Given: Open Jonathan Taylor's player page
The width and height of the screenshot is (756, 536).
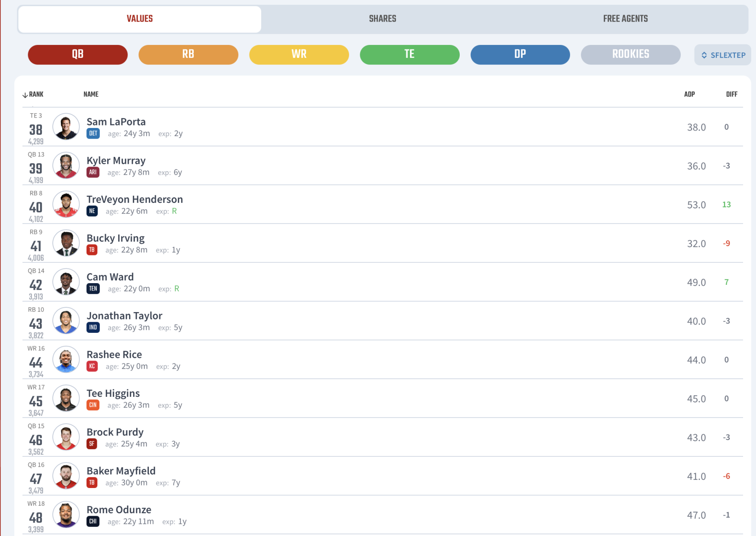Looking at the screenshot, I should click(x=125, y=316).
